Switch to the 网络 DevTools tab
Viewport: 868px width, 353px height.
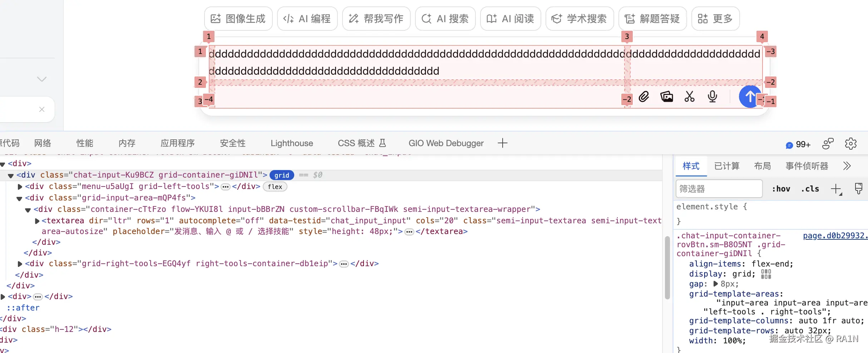point(43,143)
